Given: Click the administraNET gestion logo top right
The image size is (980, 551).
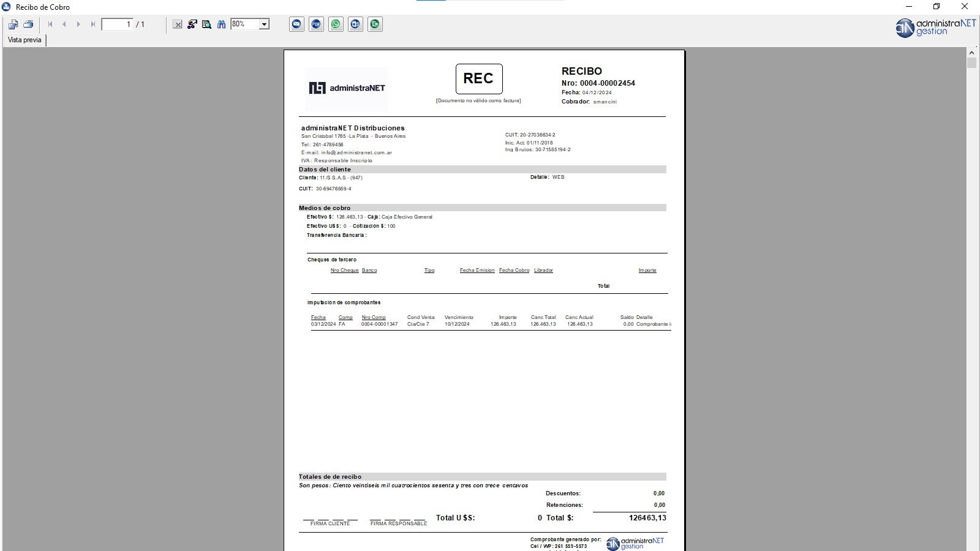Looking at the screenshot, I should click(935, 28).
